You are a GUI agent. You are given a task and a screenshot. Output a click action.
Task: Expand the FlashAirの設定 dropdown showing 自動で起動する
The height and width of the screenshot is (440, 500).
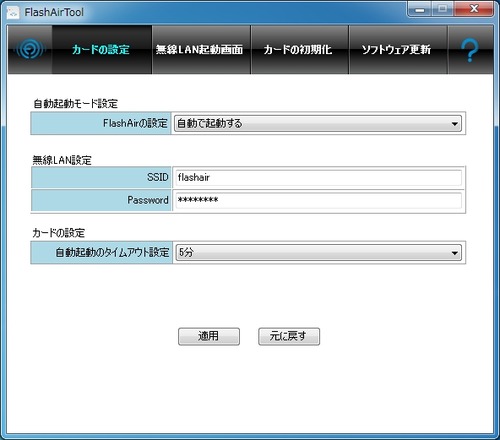[318, 124]
